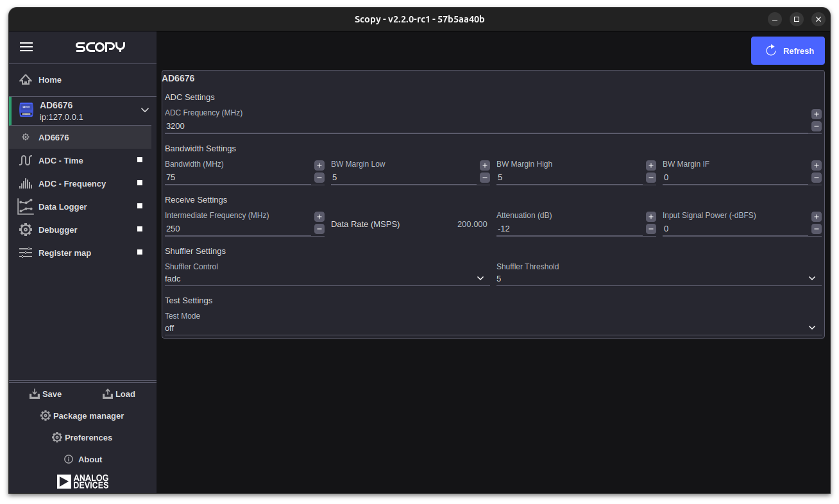Toggle the Data Logger run square
This screenshot has height=504, width=839.
pos(140,206)
